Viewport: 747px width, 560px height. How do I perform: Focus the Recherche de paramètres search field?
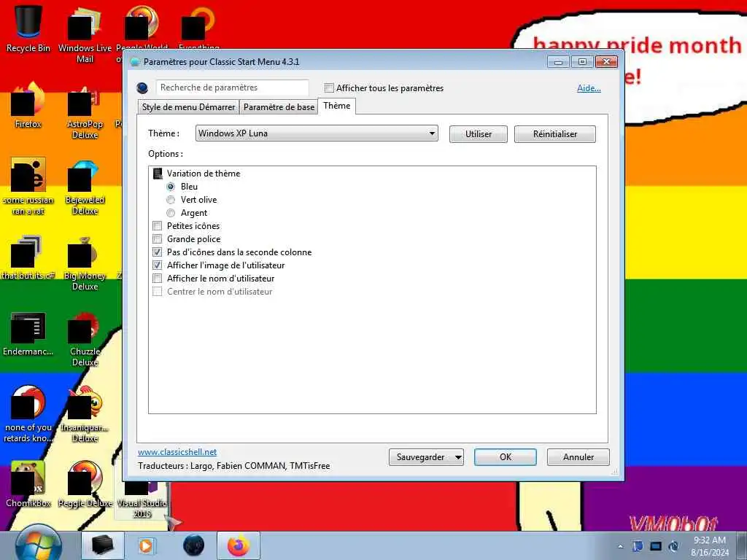point(233,87)
